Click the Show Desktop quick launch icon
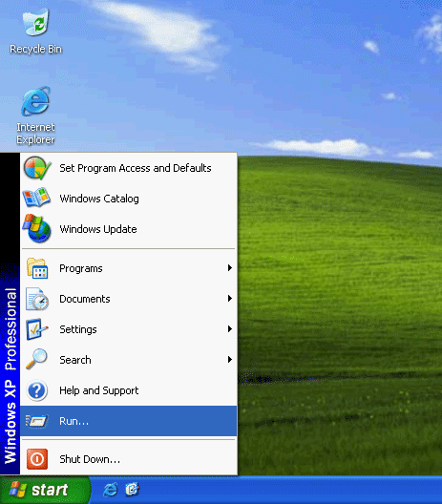This screenshot has height=504, width=442. 132,490
